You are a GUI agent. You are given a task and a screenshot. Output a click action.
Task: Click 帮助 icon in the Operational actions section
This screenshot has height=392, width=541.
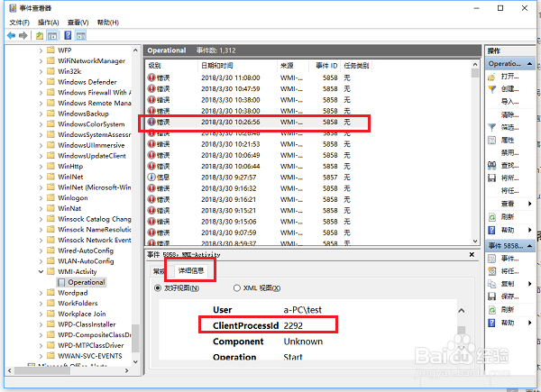point(491,230)
